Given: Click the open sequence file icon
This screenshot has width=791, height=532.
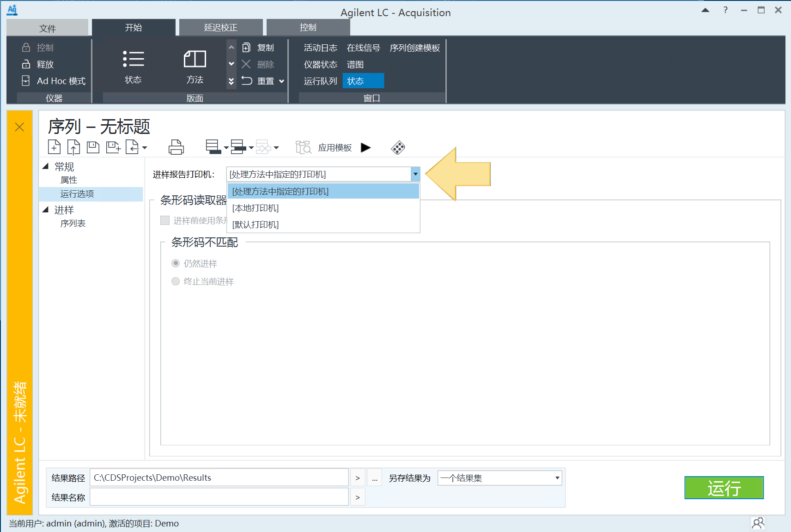Looking at the screenshot, I should tap(73, 147).
